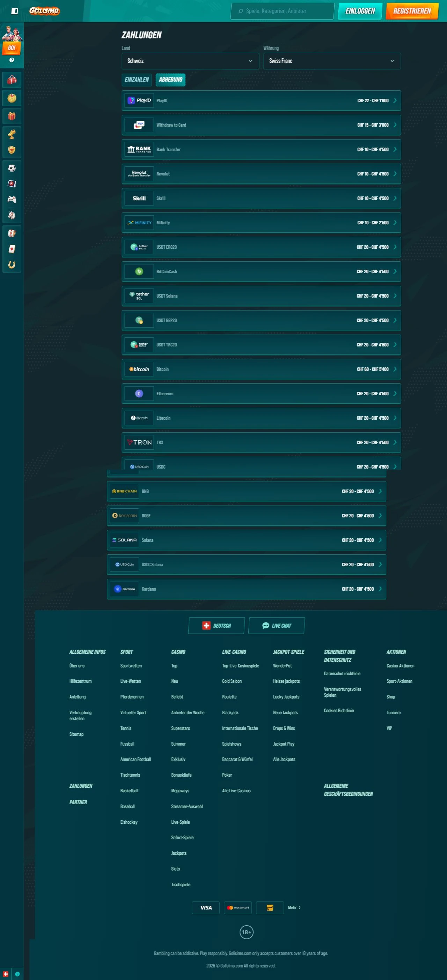Screen dimensions: 447x980
Task: Toggle the sidebar panel icon beside the logo
Action: tap(14, 11)
